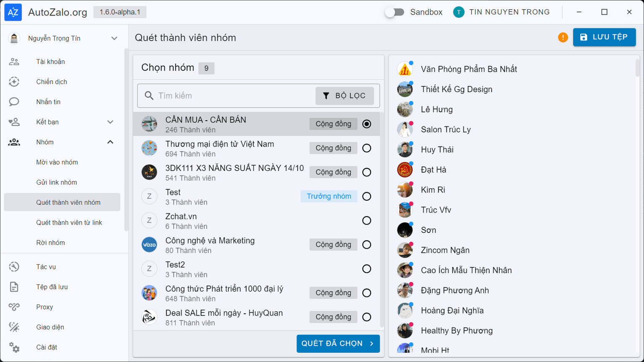Screen dimensions: 644x362
Task: Open Cài đặt gear icon
Action: (14, 347)
